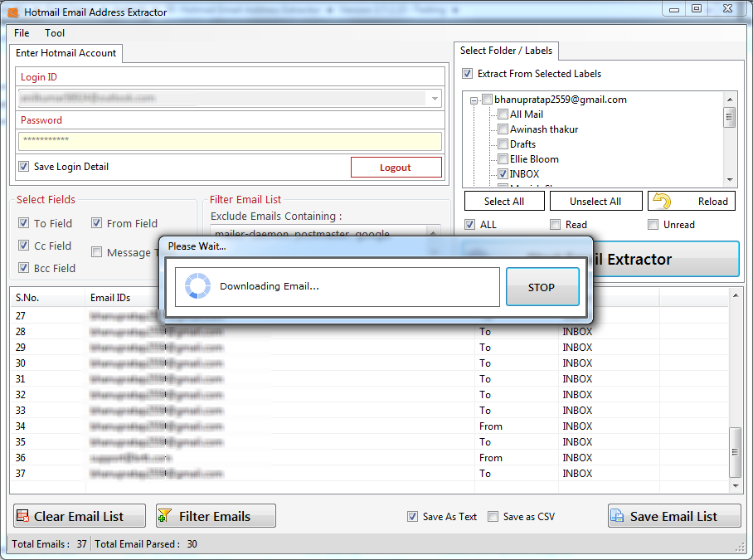Select email row number 36
The image size is (753, 560).
click(369, 458)
